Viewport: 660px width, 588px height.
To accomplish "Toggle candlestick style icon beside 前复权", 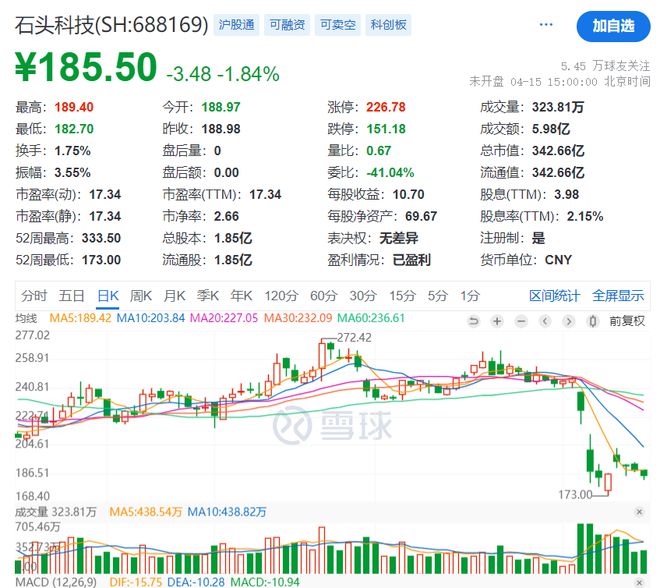I will click(x=593, y=322).
